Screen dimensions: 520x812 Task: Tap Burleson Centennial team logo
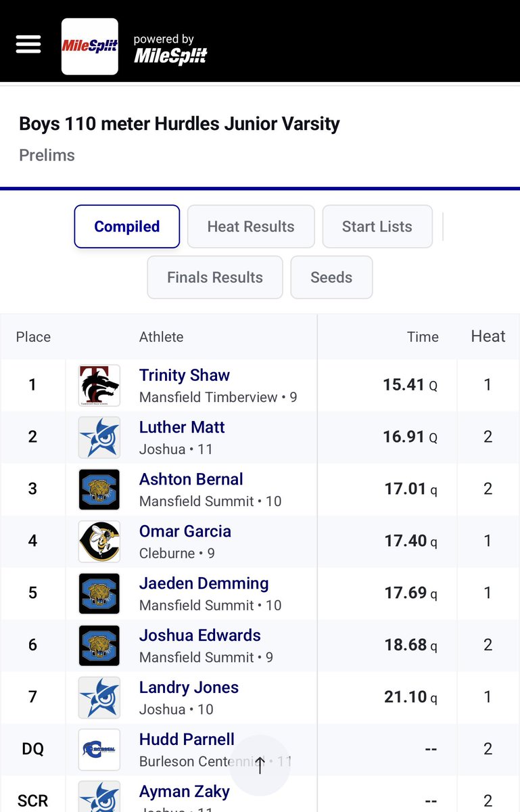point(99,749)
